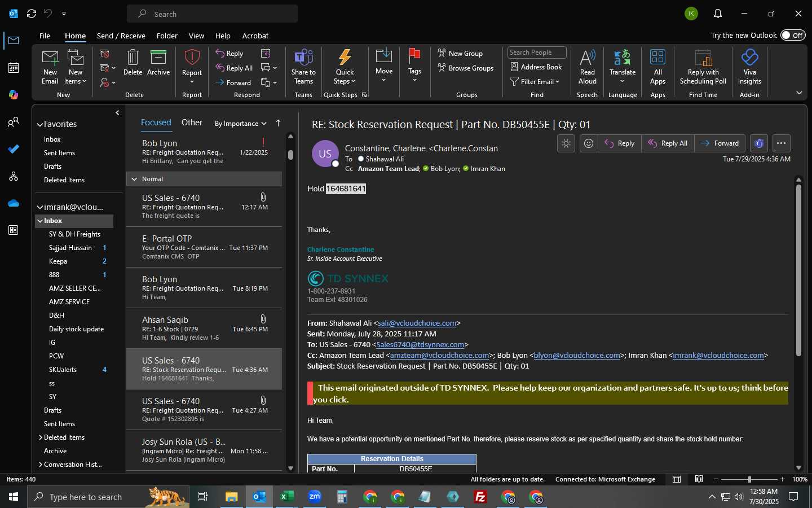The height and width of the screenshot is (508, 812).
Task: Click the Teams icon in reading pane header
Action: (x=759, y=143)
